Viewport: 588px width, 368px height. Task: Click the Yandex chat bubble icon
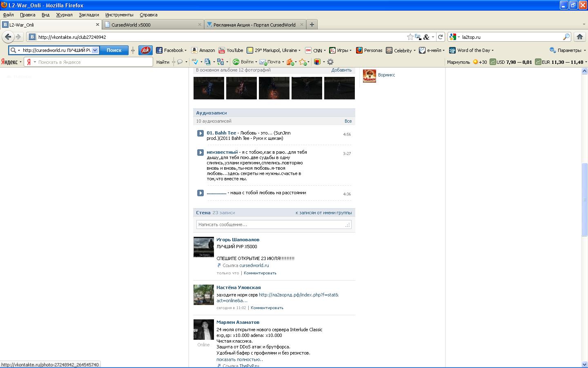180,62
